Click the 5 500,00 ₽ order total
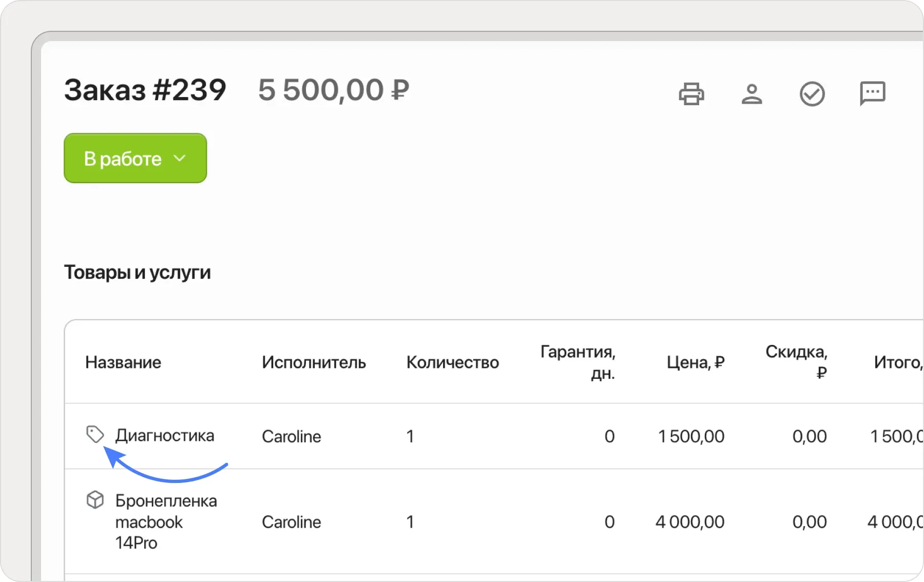 click(x=334, y=90)
